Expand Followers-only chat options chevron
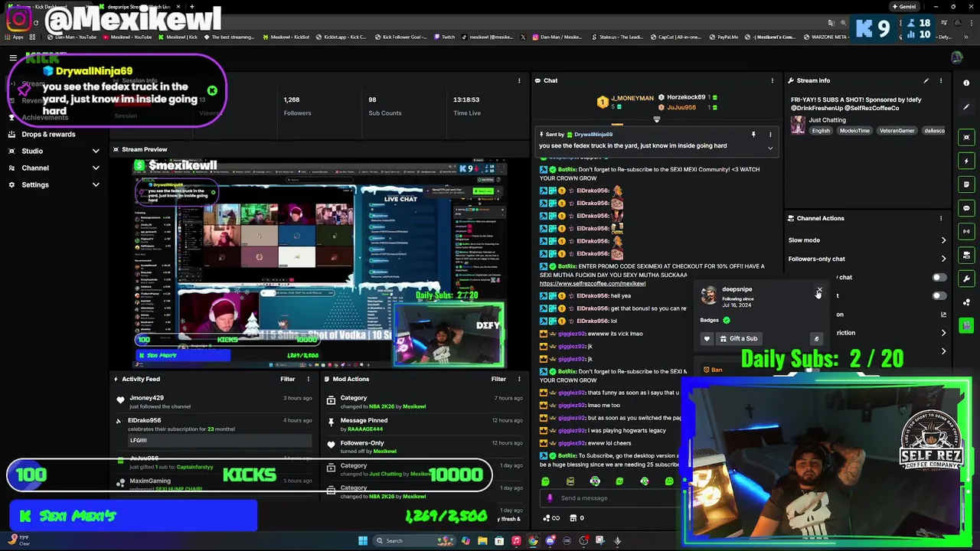The width and height of the screenshot is (980, 551). coord(943,259)
